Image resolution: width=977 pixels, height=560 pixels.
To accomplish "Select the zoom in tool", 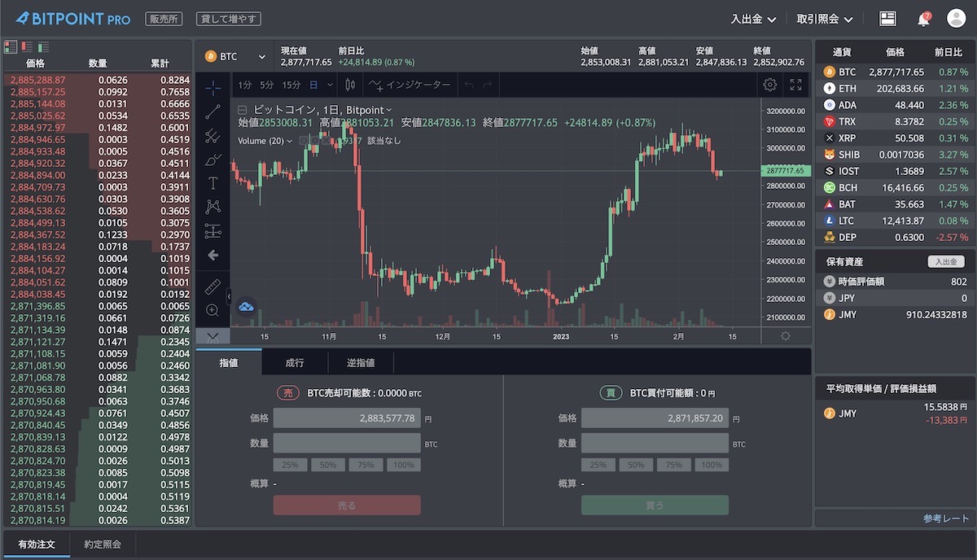I will (x=213, y=310).
